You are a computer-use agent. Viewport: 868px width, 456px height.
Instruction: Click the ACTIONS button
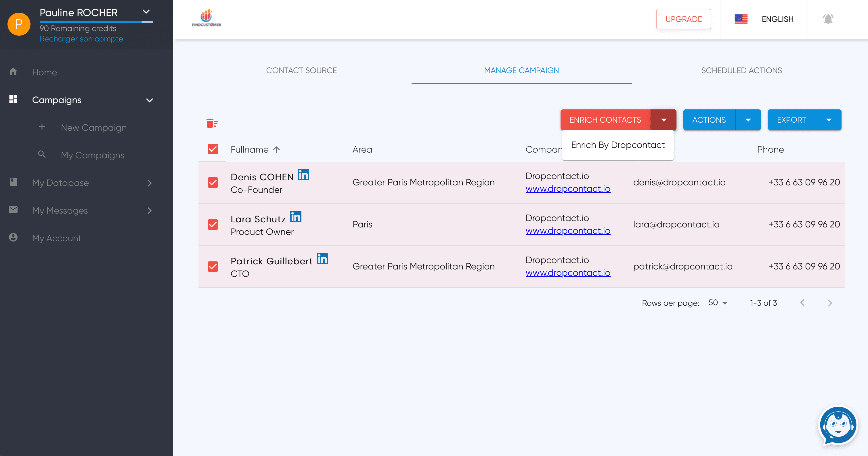[709, 120]
